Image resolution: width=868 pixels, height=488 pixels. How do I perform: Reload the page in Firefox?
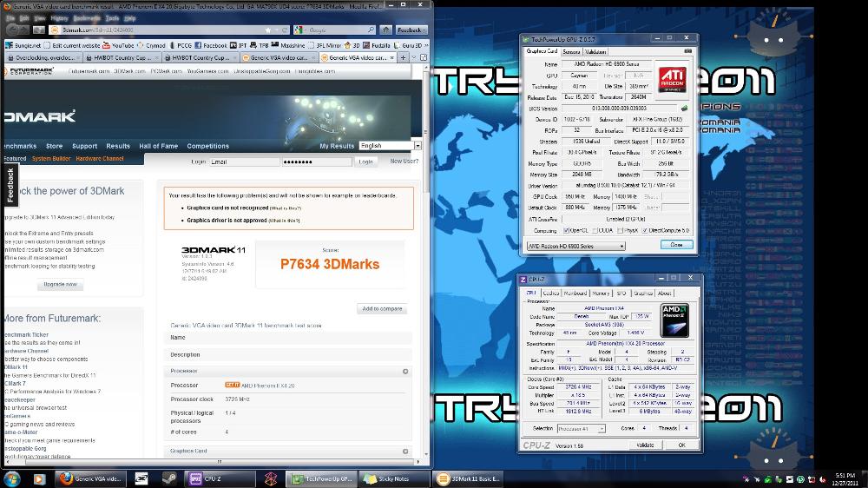coord(285,30)
